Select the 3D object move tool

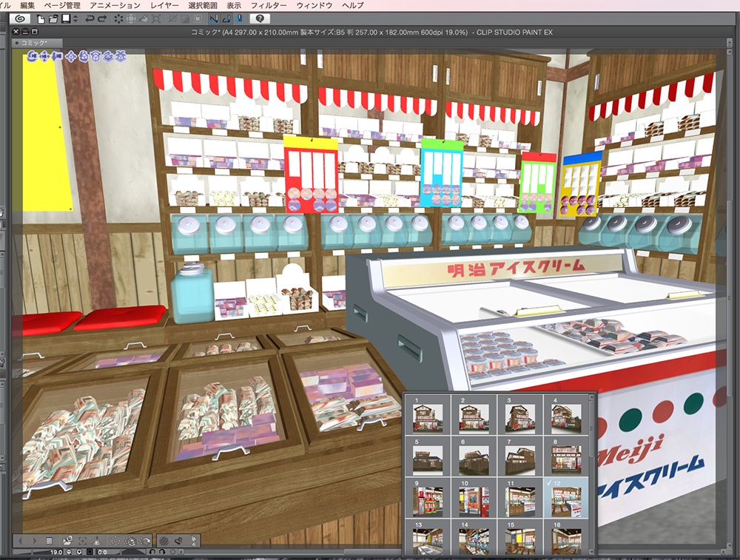pos(71,56)
